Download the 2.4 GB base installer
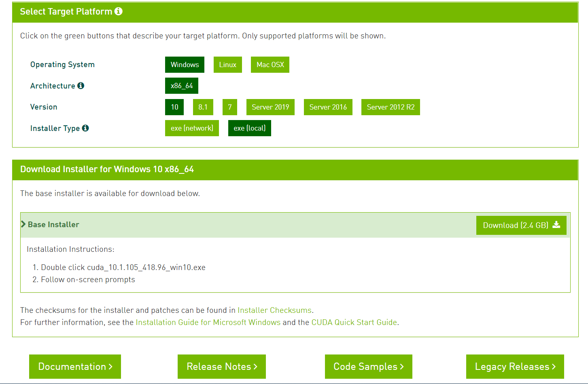 tap(521, 225)
